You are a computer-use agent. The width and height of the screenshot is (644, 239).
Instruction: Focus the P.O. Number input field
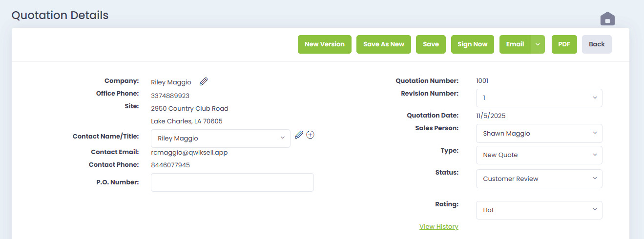pyautogui.click(x=232, y=182)
